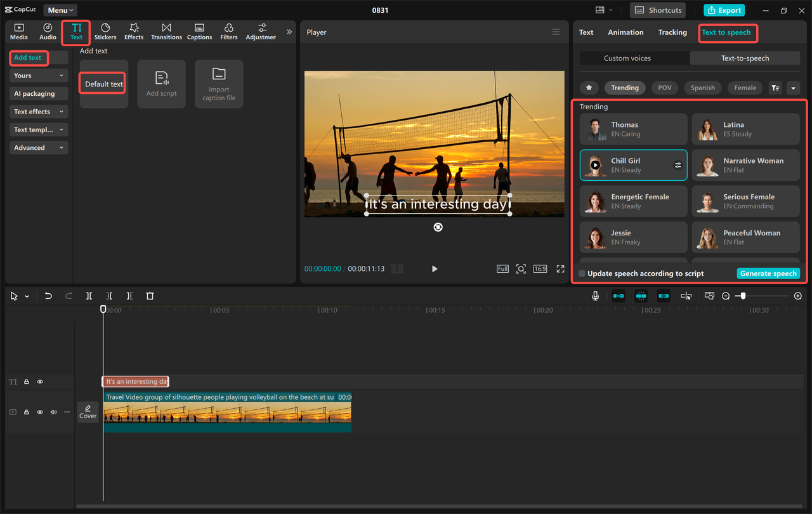The width and height of the screenshot is (812, 514).
Task: Select the Thomas EN-Caring voice
Action: (x=633, y=129)
